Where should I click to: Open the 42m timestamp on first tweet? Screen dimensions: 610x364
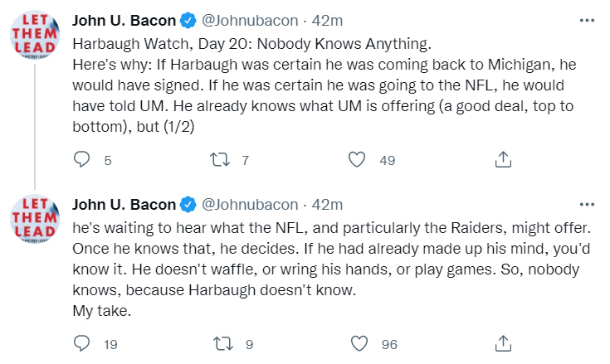point(327,21)
